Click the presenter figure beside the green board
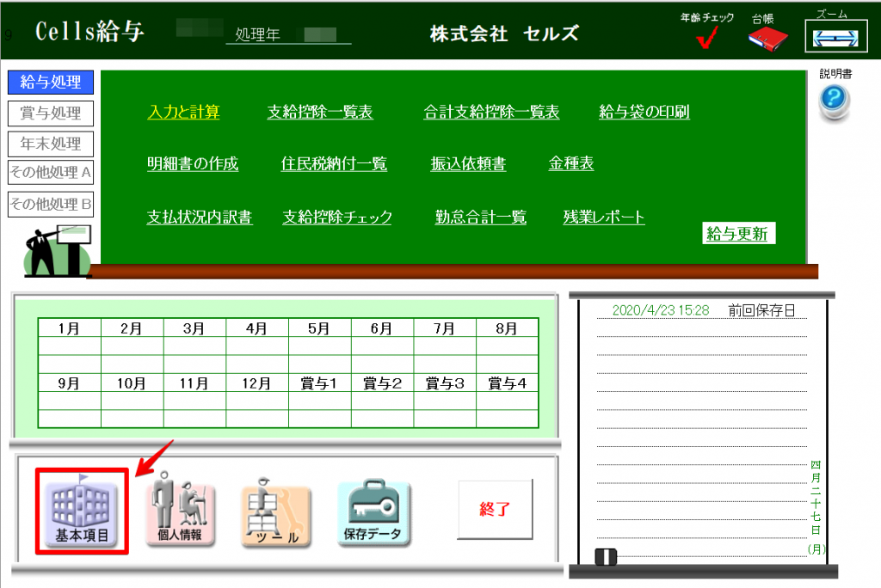Image resolution: width=881 pixels, height=588 pixels. pos(58,251)
